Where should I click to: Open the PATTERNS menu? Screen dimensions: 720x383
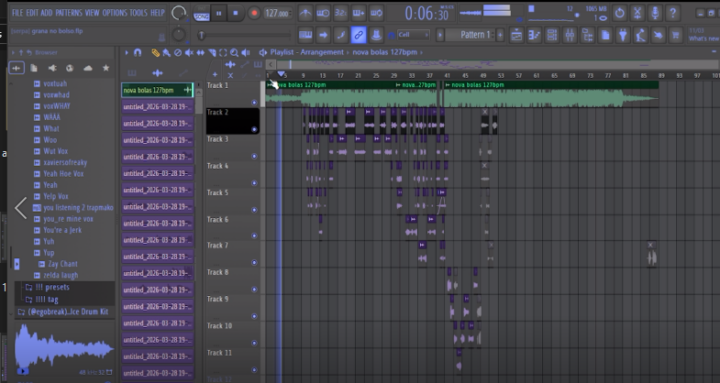coord(68,13)
